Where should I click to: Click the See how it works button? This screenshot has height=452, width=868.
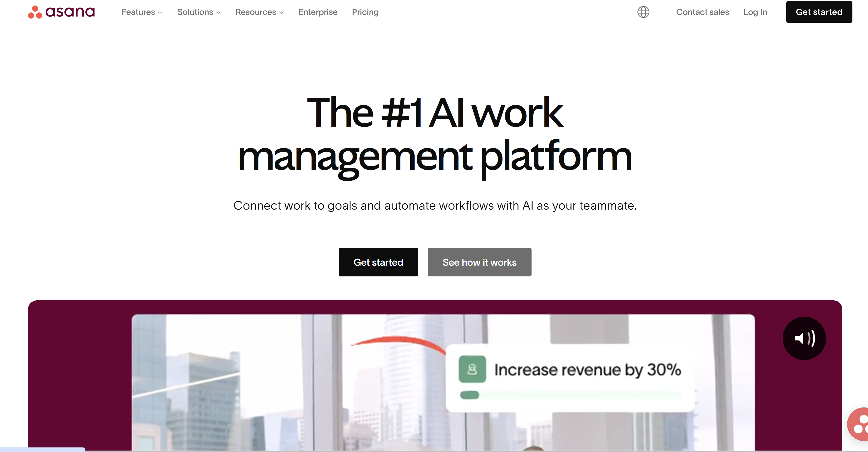tap(479, 262)
